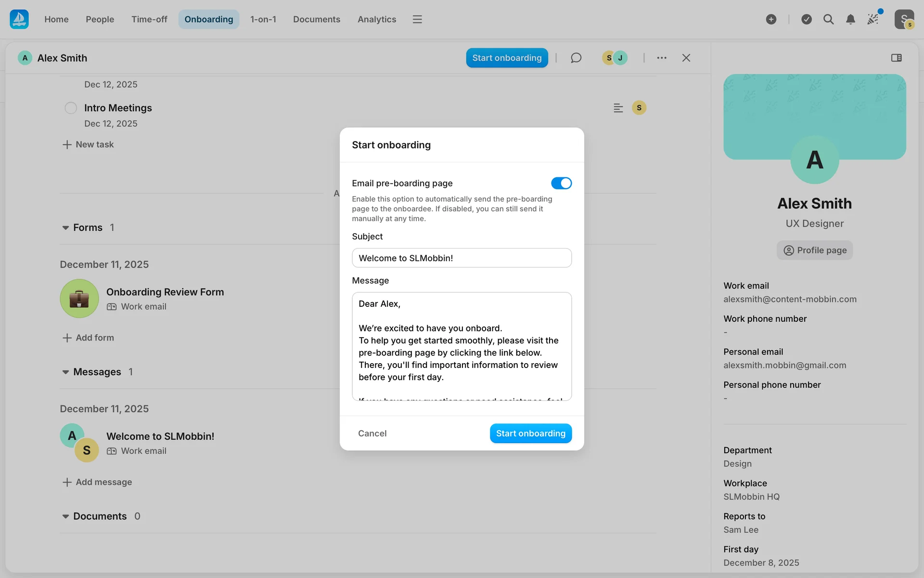Collapse the Messages section

coord(65,372)
